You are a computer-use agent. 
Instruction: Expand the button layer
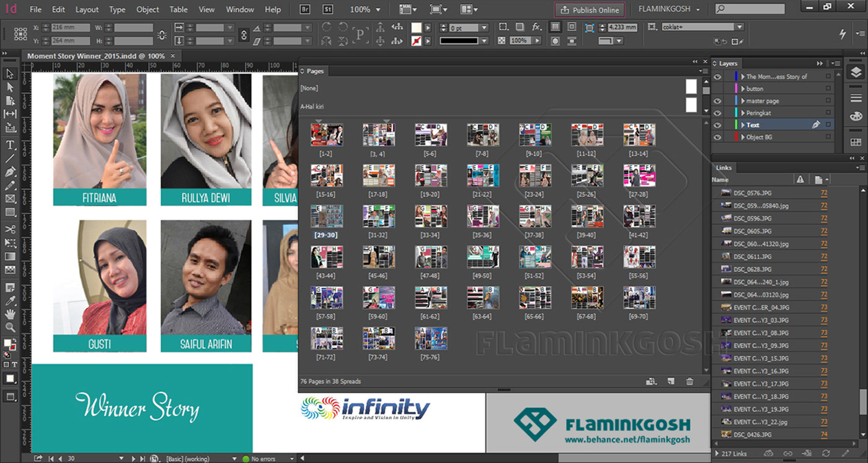742,89
